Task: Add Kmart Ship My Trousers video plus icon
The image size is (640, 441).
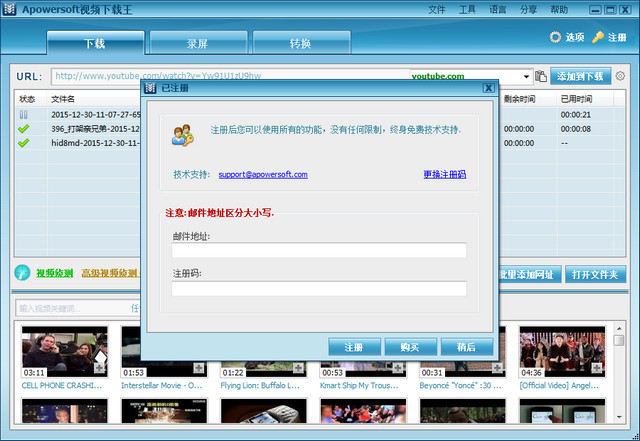Action: [398, 368]
